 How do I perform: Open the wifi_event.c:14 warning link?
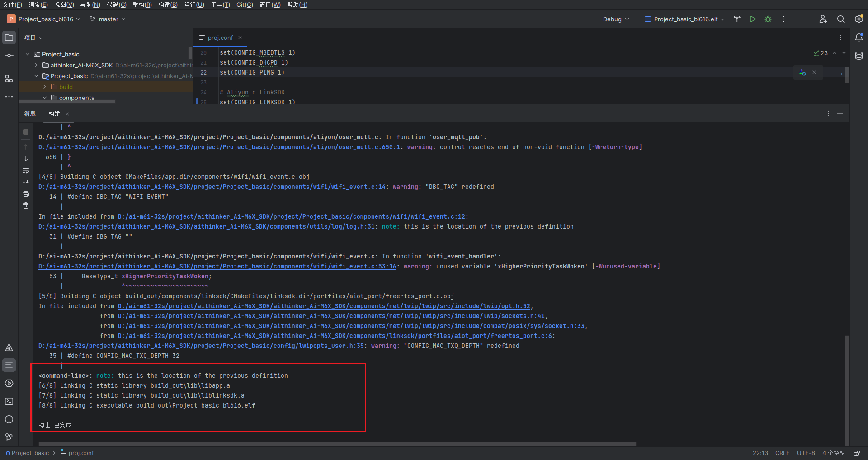[x=212, y=187]
